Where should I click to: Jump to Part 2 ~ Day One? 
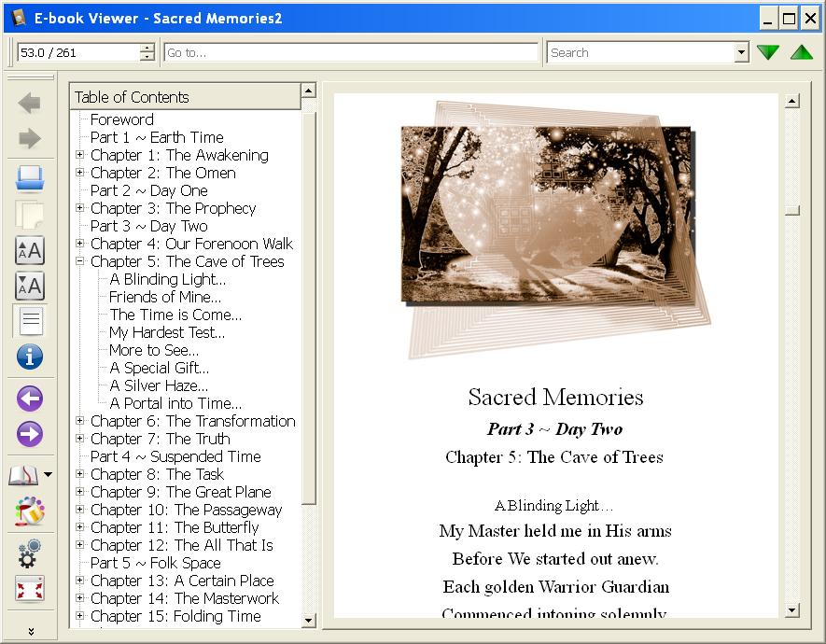coord(148,190)
